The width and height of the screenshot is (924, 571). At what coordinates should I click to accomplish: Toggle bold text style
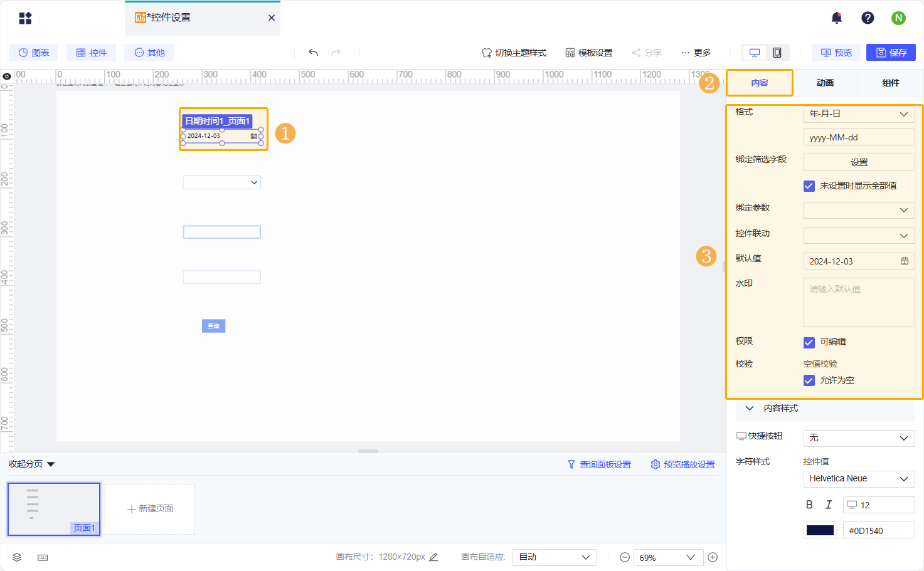[x=809, y=505]
